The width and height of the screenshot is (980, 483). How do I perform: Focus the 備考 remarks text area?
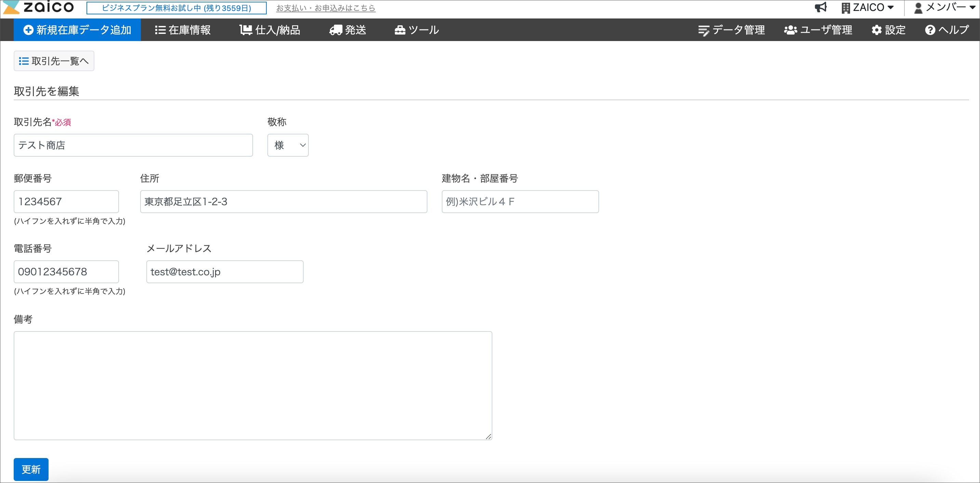tap(253, 385)
